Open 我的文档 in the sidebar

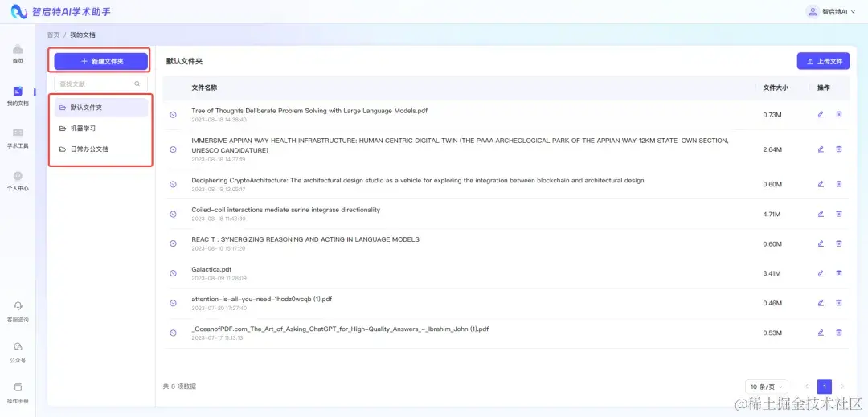coord(18,96)
